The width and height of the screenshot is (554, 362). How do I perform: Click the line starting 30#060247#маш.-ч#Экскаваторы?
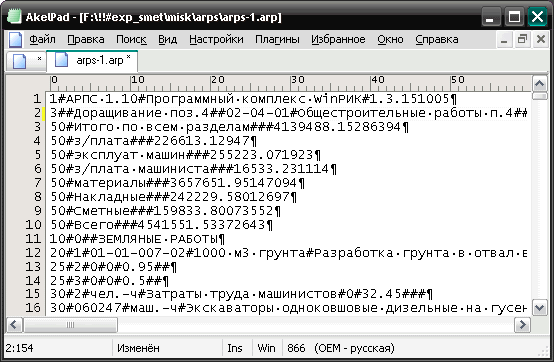(288, 308)
